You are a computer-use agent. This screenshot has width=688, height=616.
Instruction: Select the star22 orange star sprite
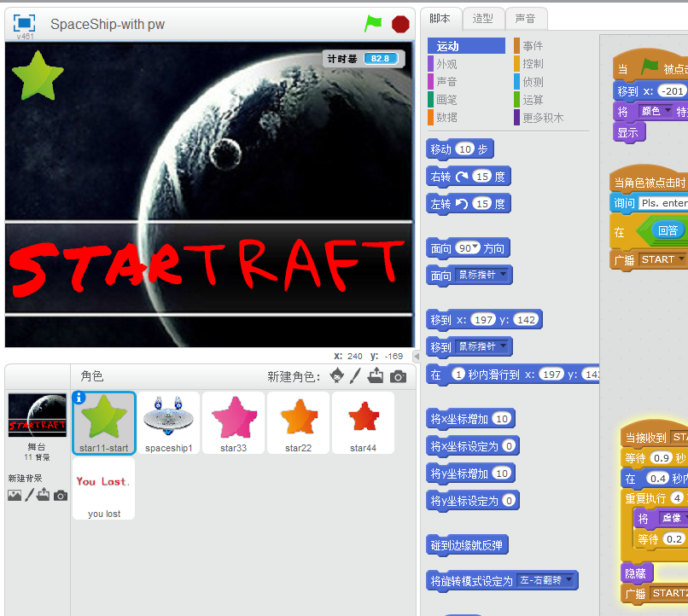point(299,423)
